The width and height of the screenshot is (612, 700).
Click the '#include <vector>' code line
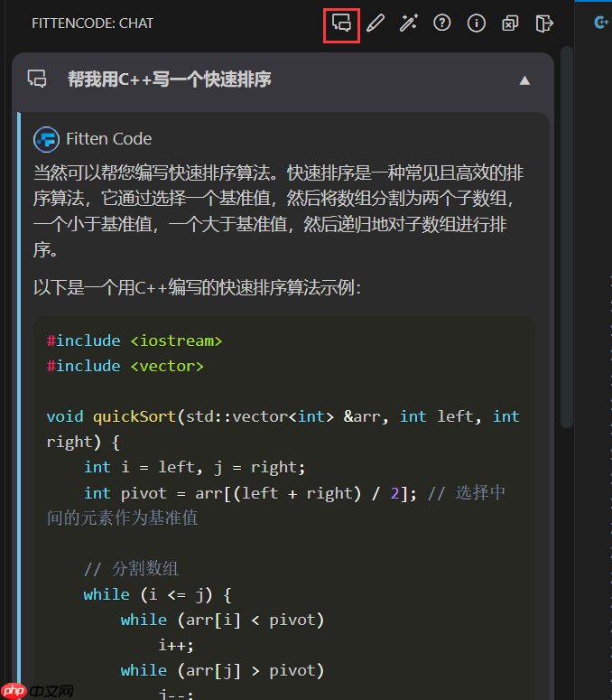pos(125,366)
